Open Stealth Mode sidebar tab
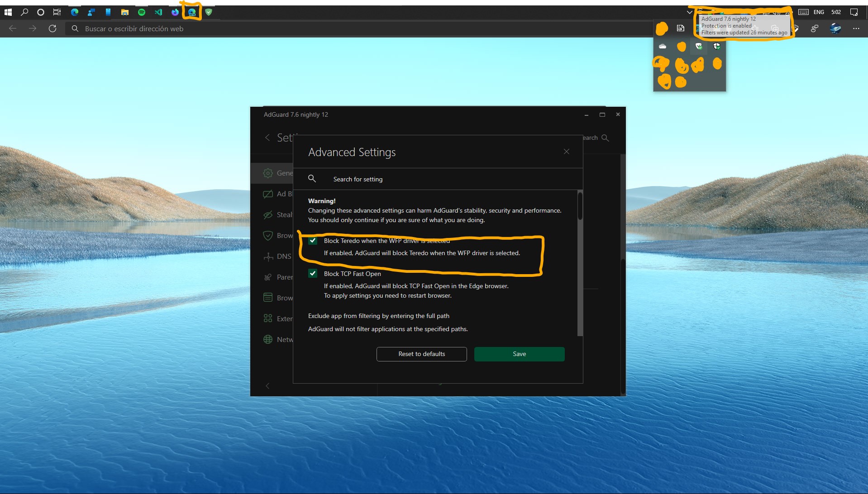Image resolution: width=868 pixels, height=494 pixels. (x=272, y=215)
